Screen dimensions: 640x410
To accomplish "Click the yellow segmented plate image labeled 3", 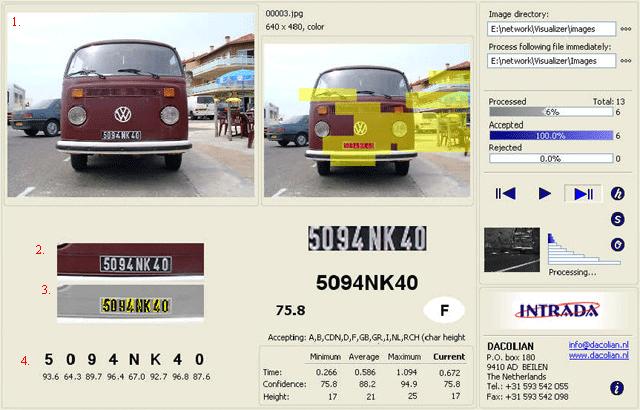I will (x=130, y=302).
